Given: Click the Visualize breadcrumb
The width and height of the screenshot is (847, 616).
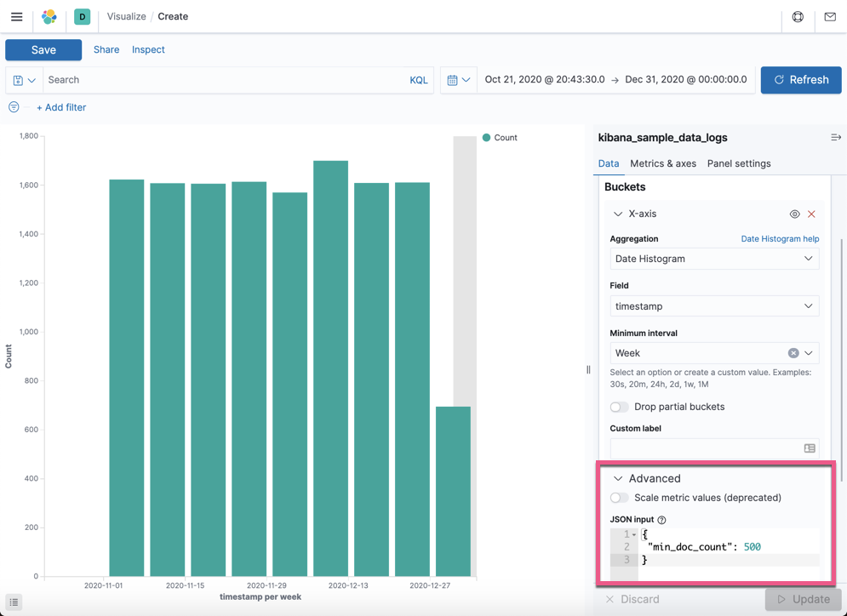Looking at the screenshot, I should 126,17.
